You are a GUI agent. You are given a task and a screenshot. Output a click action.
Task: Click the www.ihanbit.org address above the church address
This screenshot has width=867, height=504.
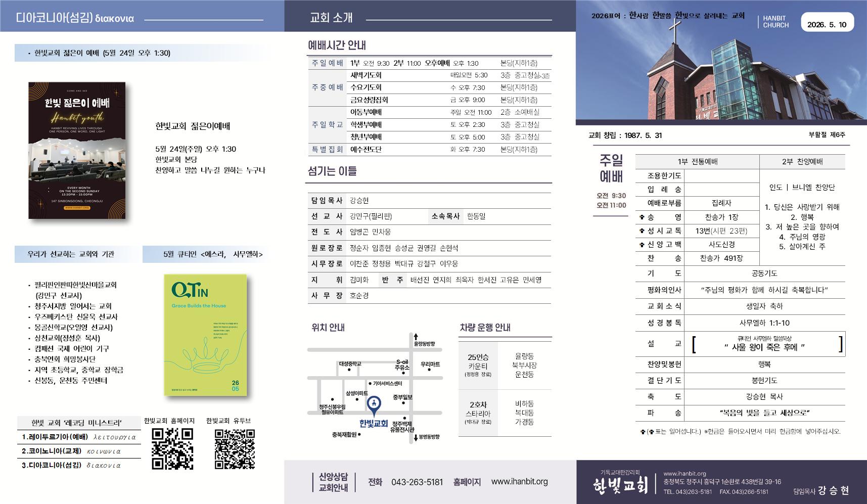coord(685,474)
